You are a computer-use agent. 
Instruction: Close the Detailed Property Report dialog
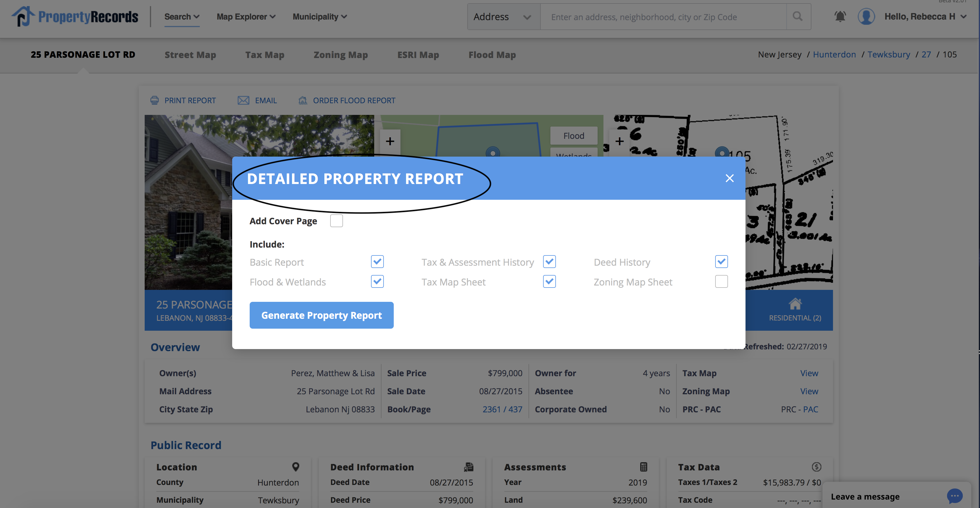(729, 178)
